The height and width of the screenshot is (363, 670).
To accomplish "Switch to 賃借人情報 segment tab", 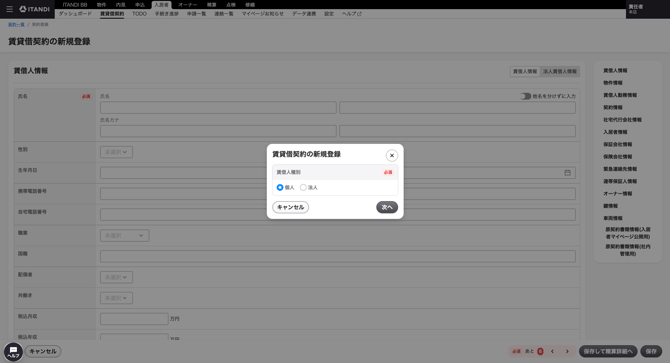I will (x=525, y=71).
